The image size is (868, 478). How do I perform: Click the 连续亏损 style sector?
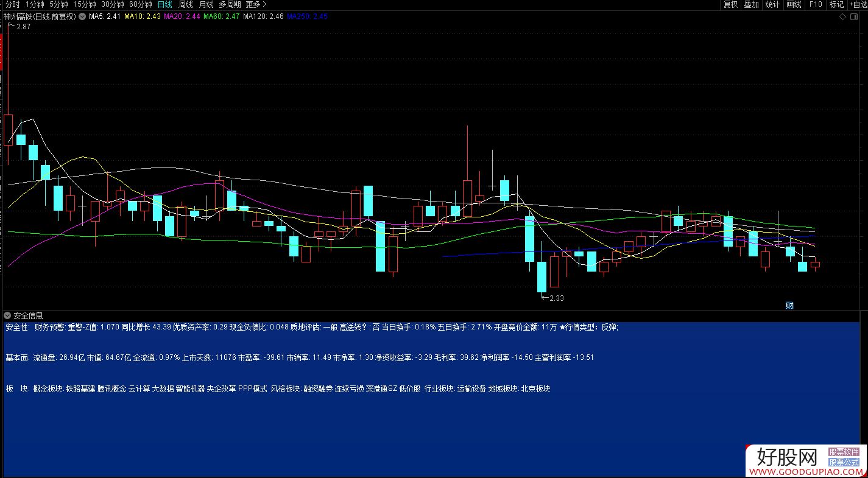tap(350, 388)
